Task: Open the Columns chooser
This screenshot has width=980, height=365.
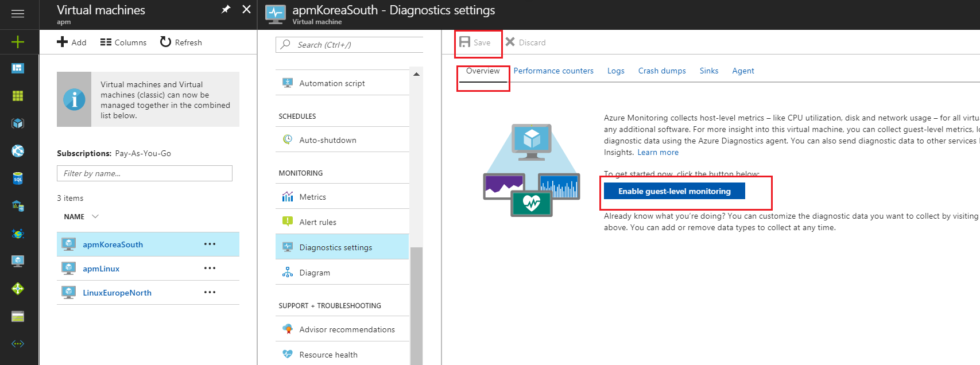Action: coord(123,42)
